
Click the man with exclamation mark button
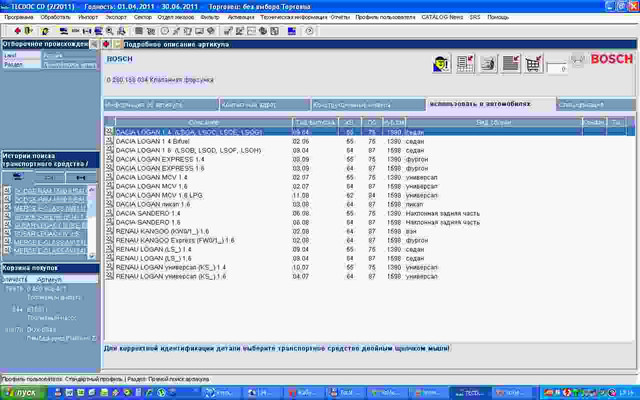coord(441,64)
